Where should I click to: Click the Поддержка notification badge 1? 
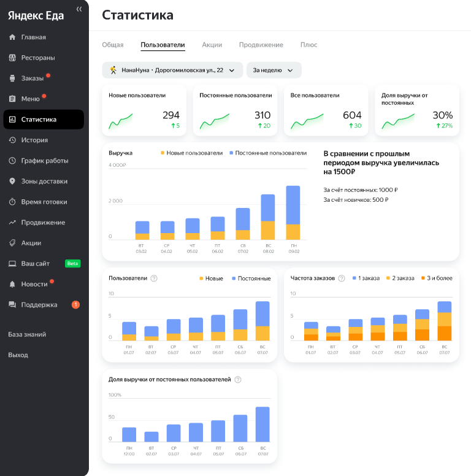(75, 304)
